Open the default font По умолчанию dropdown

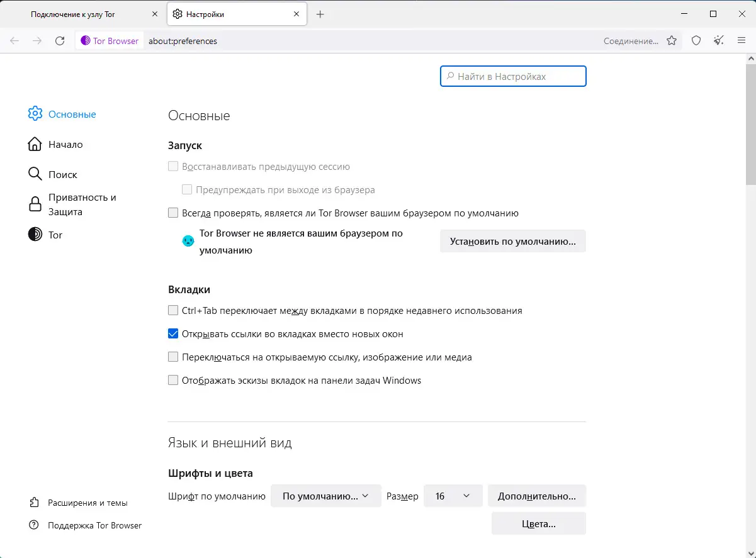tap(326, 496)
